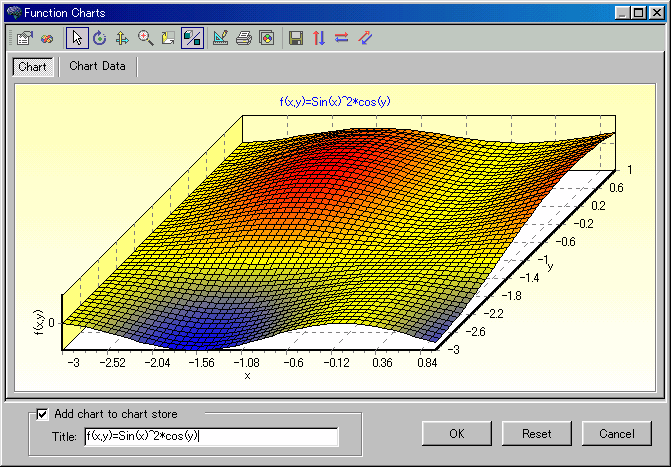Activate the move chart tool
Viewport: 671px width, 467px height.
(x=122, y=39)
